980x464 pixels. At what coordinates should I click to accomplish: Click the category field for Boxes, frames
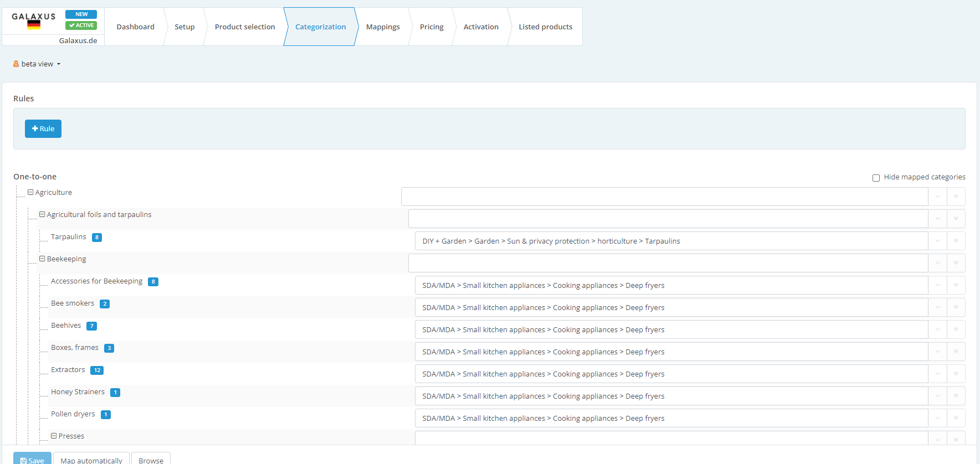(671, 352)
